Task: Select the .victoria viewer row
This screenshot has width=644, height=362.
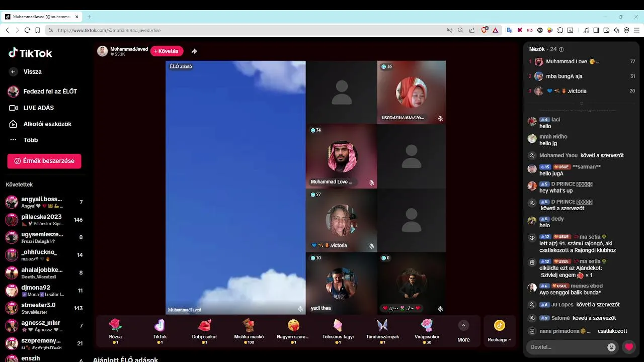Action: (x=582, y=91)
